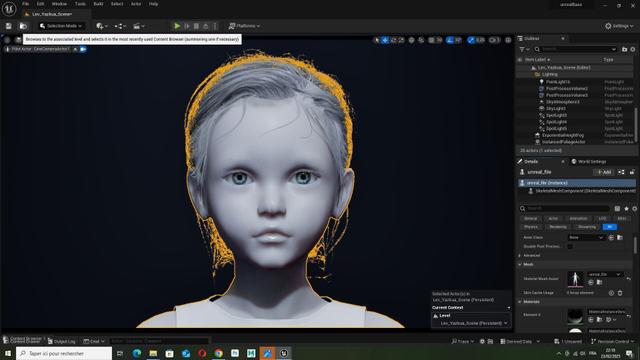Click the Unreal Engine logo icon
Screen dimensions: 640x360
point(9,9)
